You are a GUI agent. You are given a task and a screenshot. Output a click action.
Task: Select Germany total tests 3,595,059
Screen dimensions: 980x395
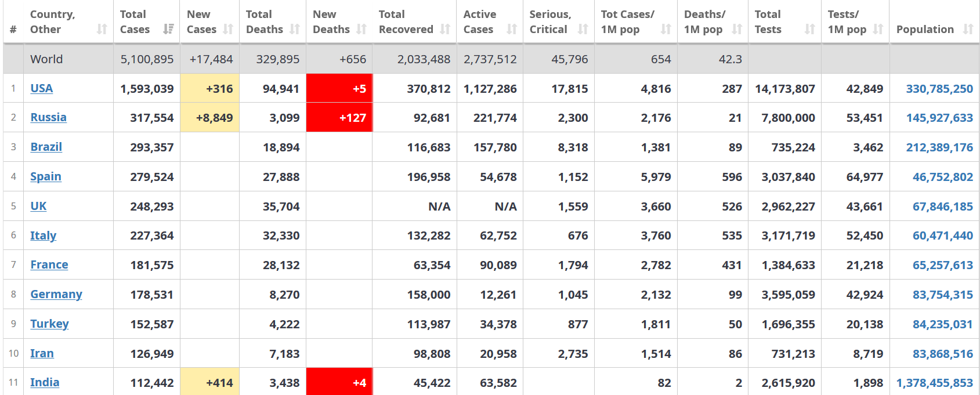(789, 295)
